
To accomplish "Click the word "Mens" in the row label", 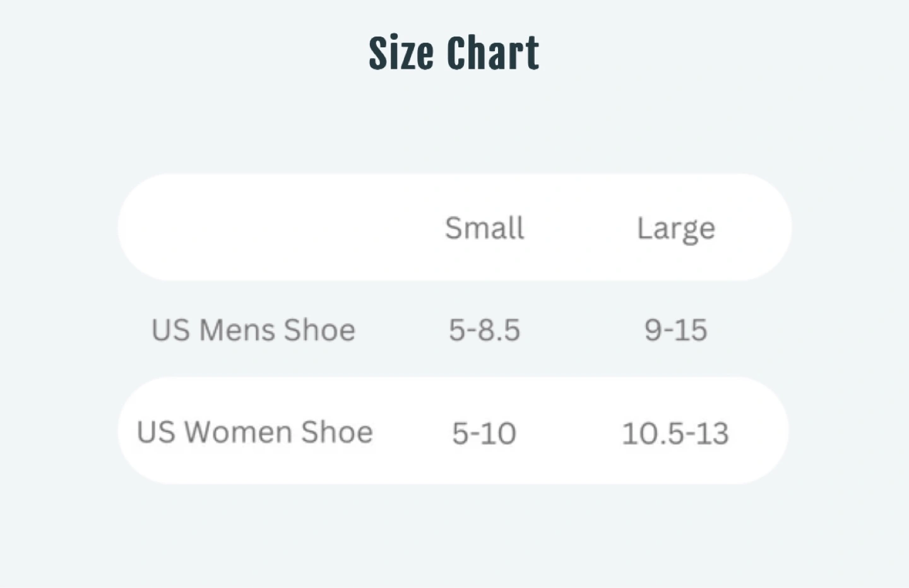I will 237,330.
